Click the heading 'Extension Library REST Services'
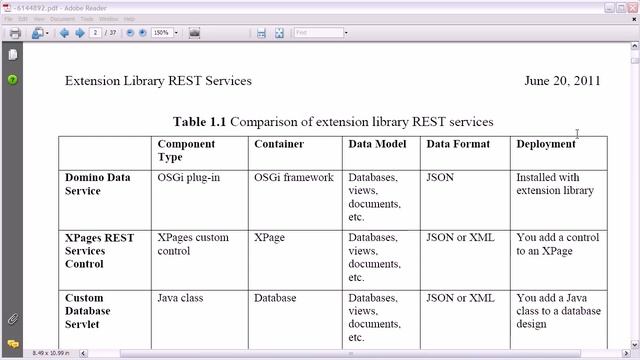 pyautogui.click(x=158, y=81)
